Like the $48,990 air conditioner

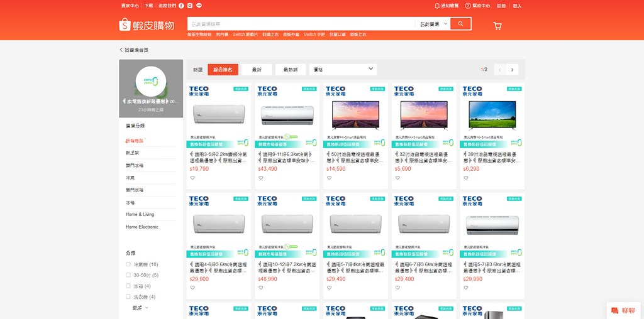point(260,288)
